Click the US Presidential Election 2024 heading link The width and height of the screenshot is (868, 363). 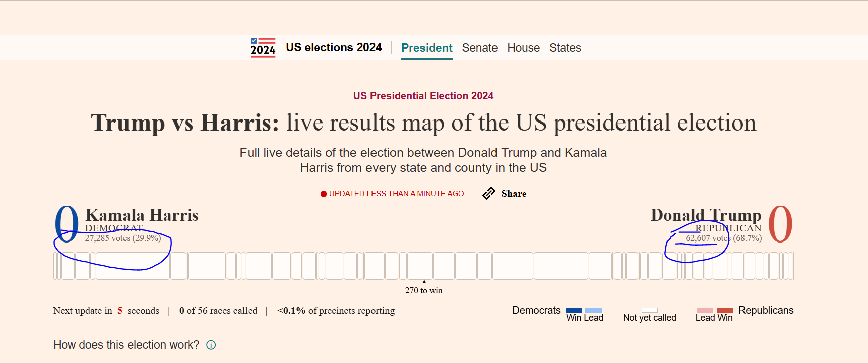(x=423, y=96)
